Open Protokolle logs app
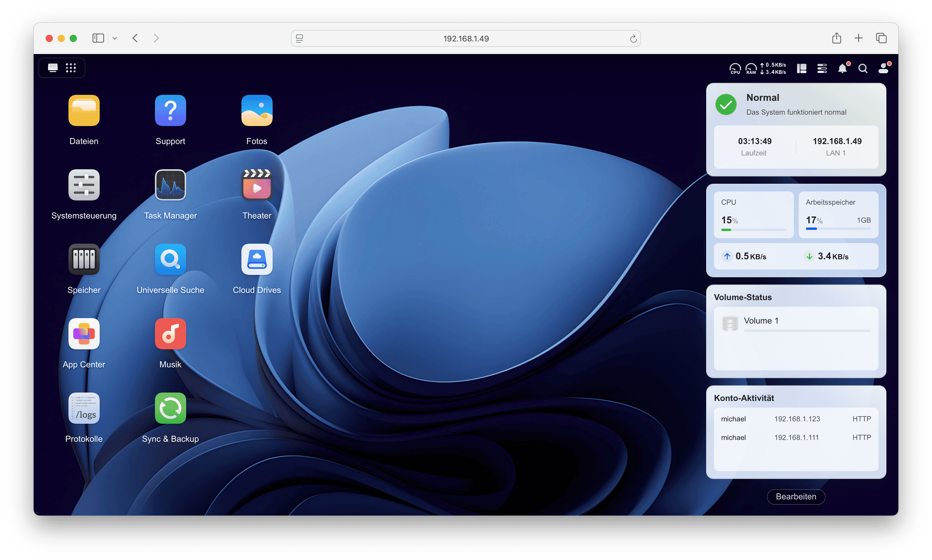The height and width of the screenshot is (560, 932). tap(84, 408)
